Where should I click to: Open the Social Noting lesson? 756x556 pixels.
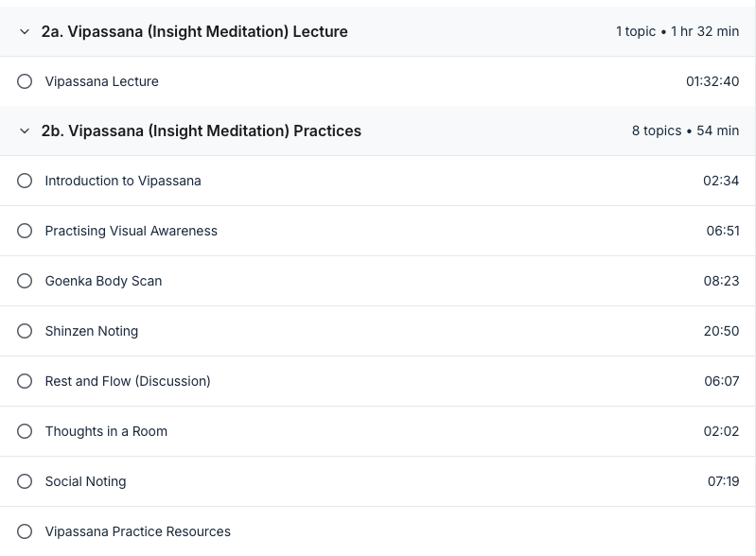[x=86, y=481]
